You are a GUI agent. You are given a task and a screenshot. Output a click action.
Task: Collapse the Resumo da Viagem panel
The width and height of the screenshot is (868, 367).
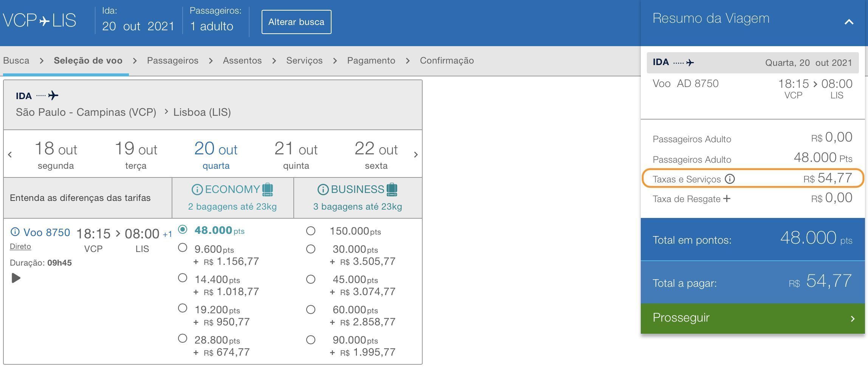849,22
